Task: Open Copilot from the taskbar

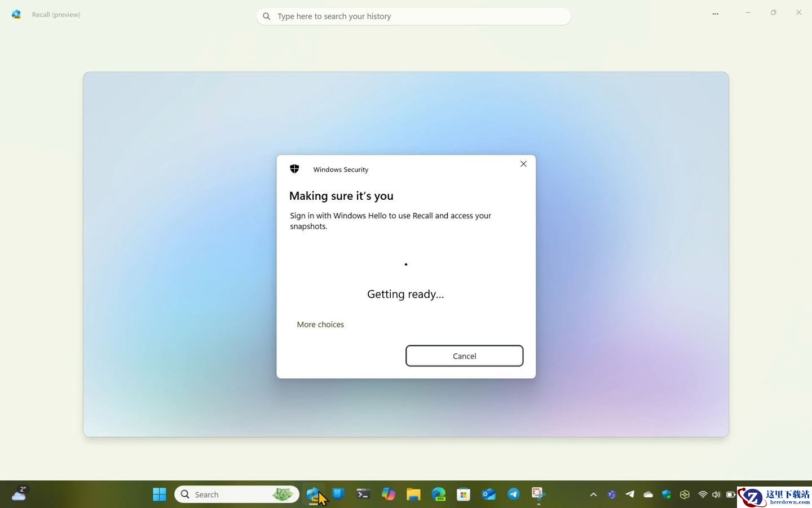Action: pos(389,494)
